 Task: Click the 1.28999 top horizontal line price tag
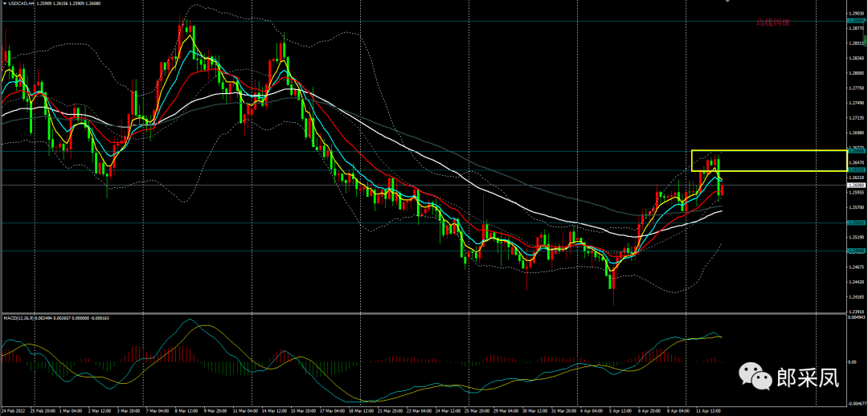coord(856,22)
